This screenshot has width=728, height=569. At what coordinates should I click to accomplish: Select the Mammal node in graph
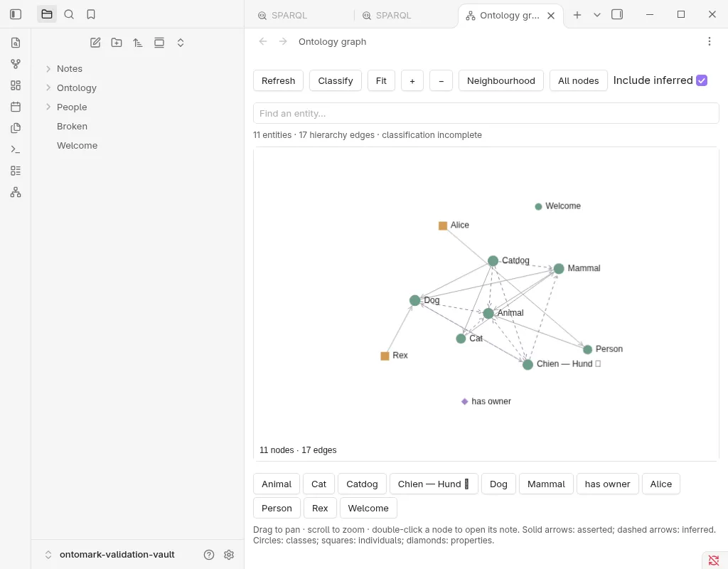[x=559, y=268]
